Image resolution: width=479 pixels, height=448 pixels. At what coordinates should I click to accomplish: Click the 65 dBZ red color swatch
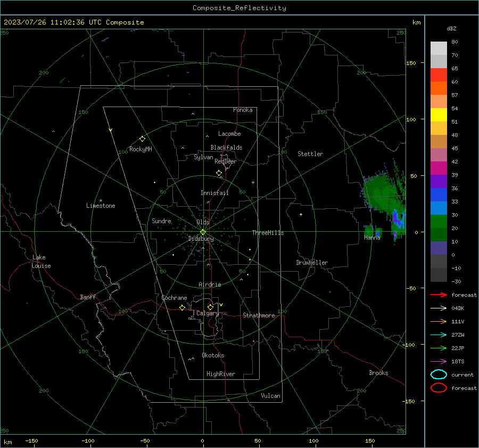coord(439,75)
